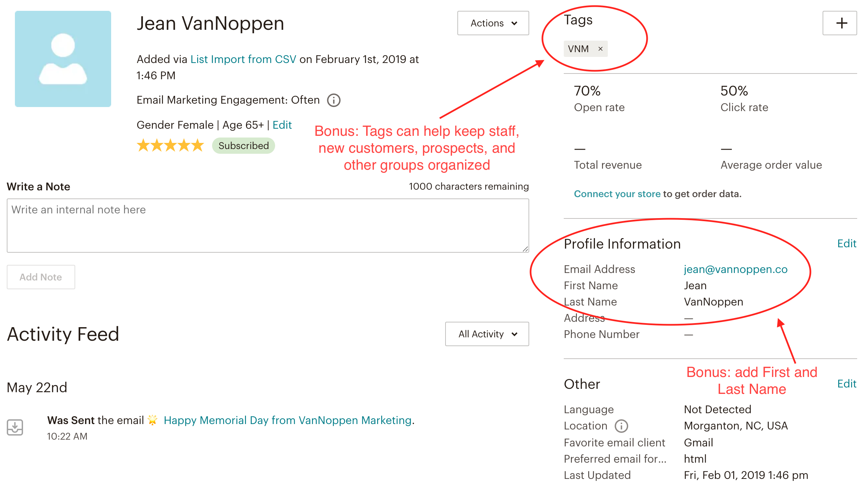Click the sent-email inbox icon in Activity Feed
Viewport: 868px width, 485px height.
(15, 427)
